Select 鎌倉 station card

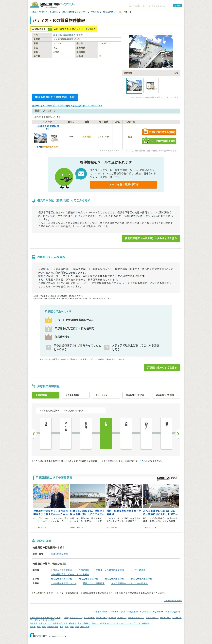(x=166, y=433)
